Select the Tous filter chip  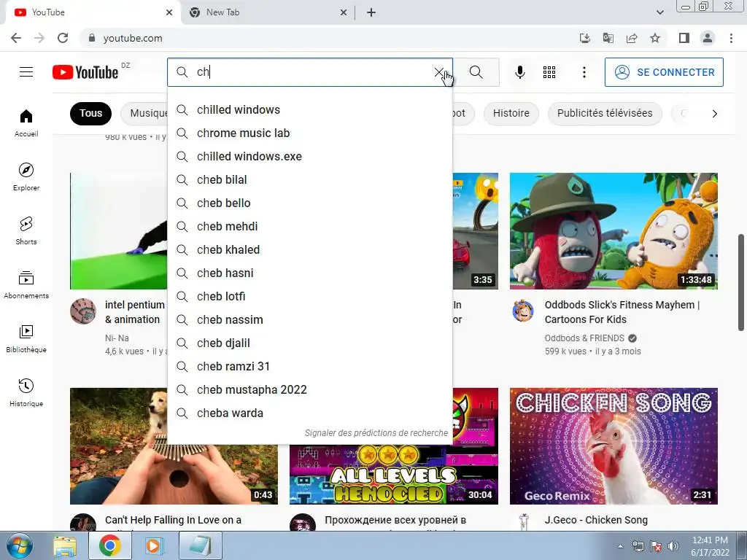pos(90,113)
